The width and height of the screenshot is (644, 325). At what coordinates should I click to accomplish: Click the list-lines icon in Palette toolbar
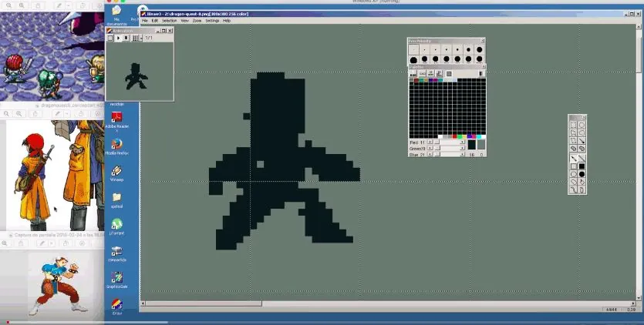449,74
